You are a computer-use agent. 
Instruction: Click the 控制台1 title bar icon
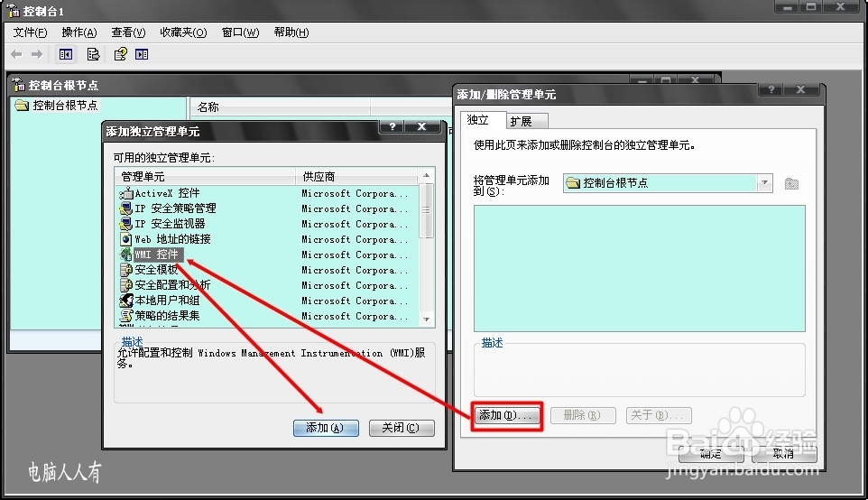pos(14,11)
